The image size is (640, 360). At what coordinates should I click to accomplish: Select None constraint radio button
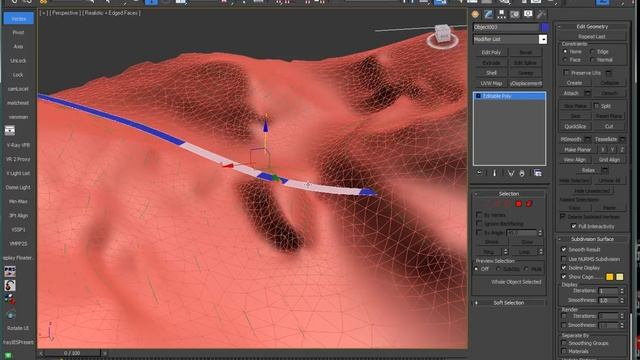565,52
